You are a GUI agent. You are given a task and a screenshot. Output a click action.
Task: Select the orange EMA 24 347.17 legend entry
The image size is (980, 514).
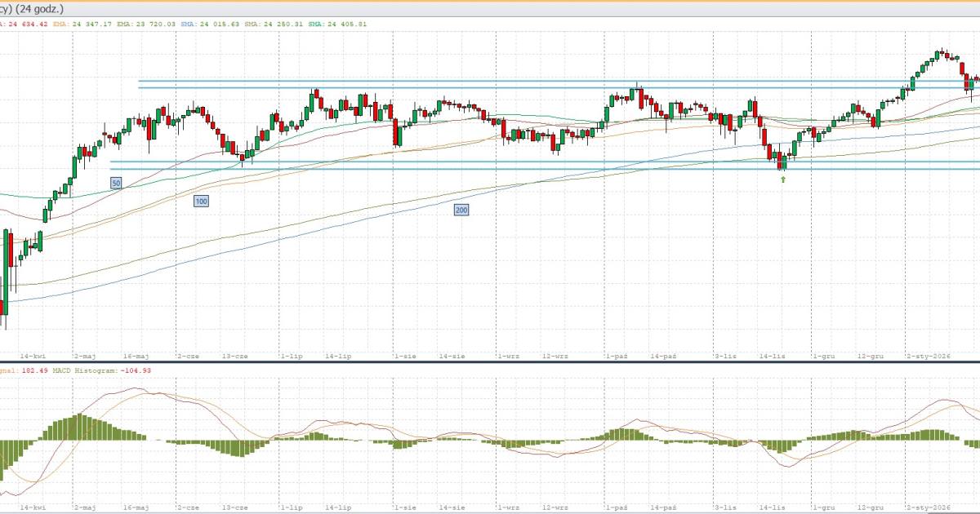click(x=82, y=24)
